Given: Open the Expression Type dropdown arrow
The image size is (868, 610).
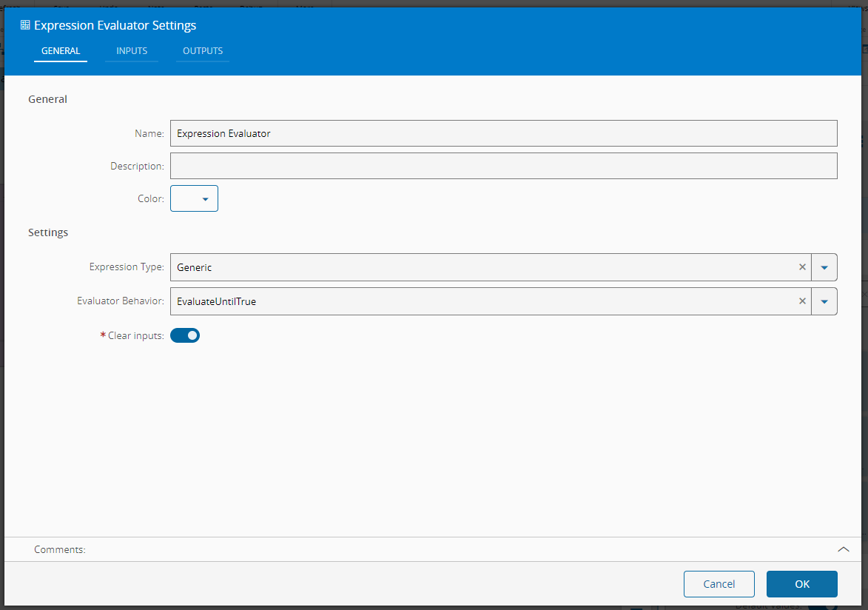Looking at the screenshot, I should tap(824, 267).
